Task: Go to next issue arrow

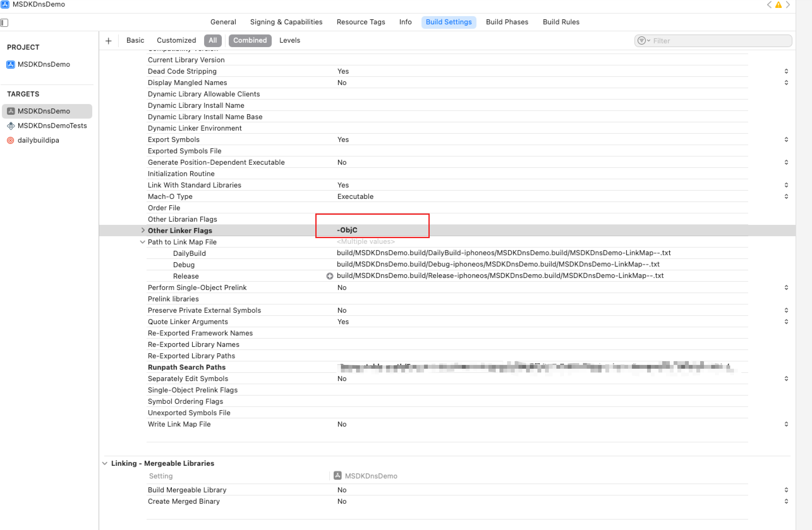Action: 788,5
